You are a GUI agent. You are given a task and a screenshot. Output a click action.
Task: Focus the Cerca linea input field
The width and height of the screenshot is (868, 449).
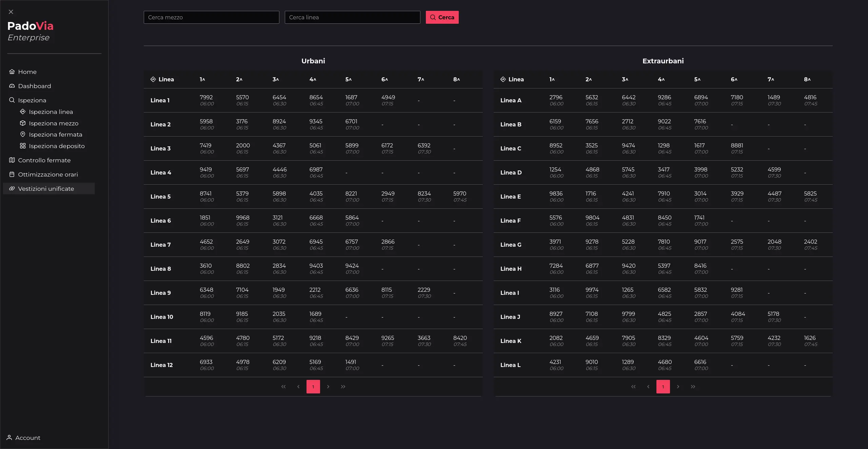point(353,17)
